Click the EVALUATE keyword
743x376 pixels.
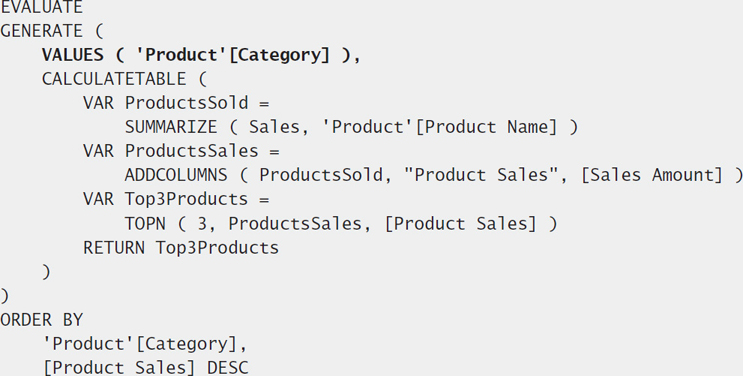click(x=41, y=7)
